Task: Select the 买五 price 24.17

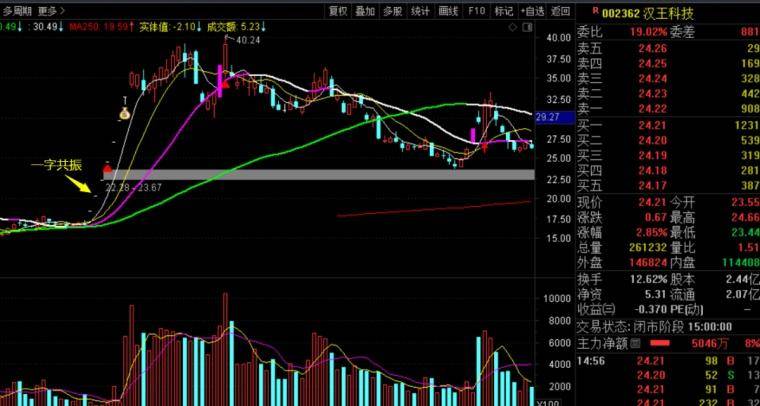Action: [x=652, y=186]
